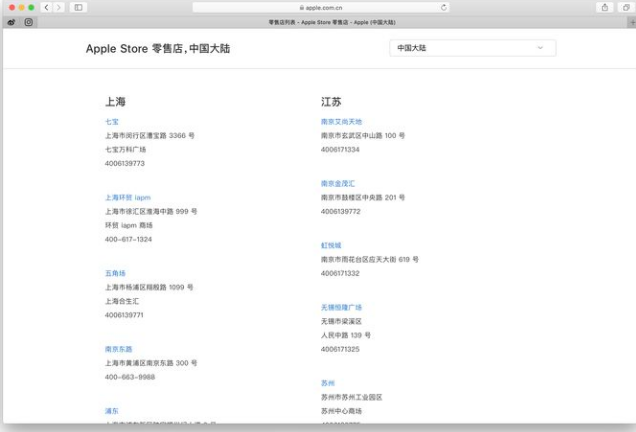Click the 苏州市苏州工业园区 line
This screenshot has width=636, height=432.
click(x=351, y=398)
